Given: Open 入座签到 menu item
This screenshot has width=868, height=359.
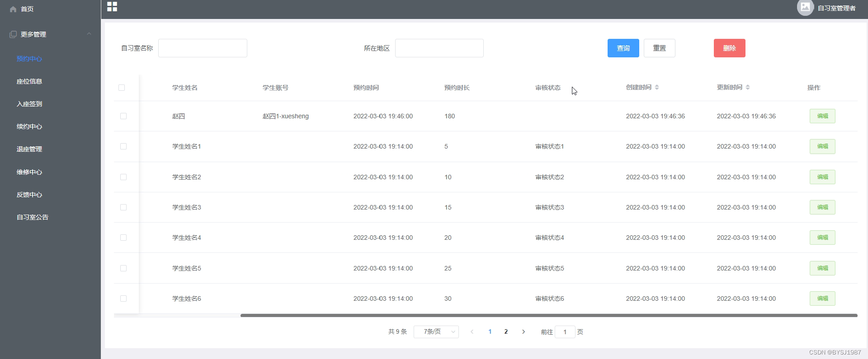Looking at the screenshot, I should [x=29, y=104].
